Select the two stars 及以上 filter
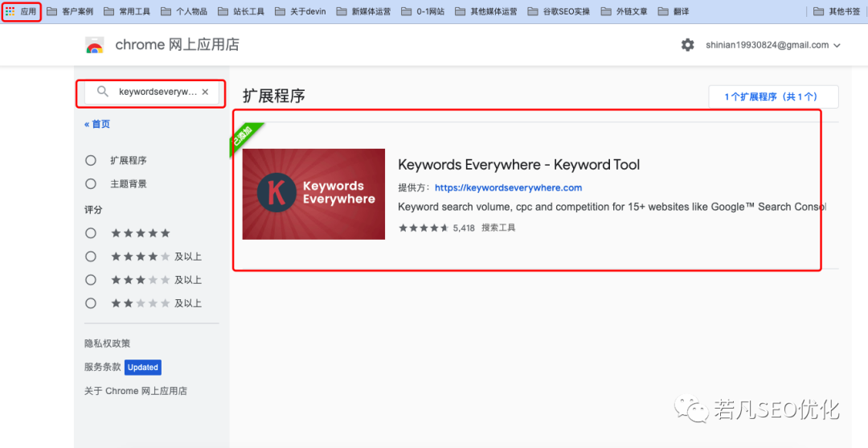 point(91,303)
